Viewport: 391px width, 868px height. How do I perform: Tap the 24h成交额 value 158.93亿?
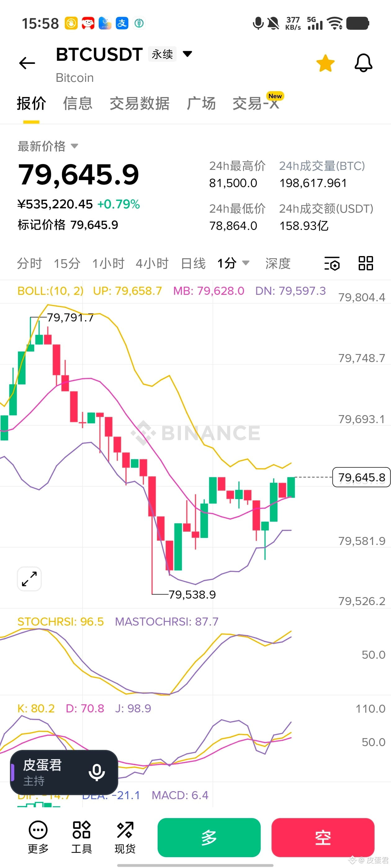click(304, 226)
